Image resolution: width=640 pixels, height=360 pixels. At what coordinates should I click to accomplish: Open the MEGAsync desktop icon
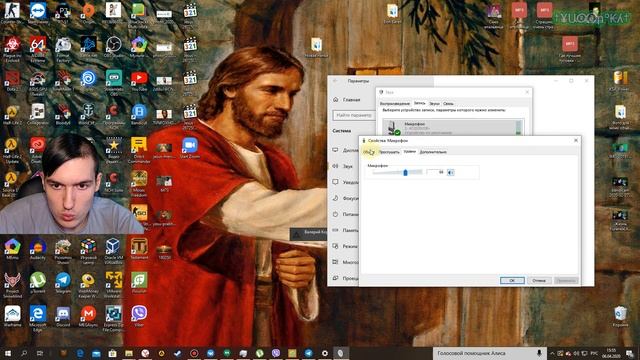[x=88, y=317]
